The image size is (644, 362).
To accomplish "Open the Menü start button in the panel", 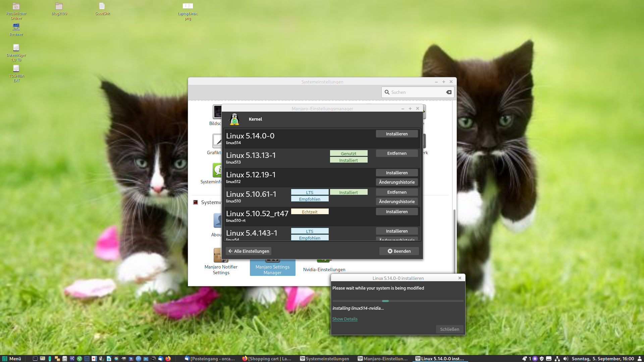I will [x=12, y=359].
